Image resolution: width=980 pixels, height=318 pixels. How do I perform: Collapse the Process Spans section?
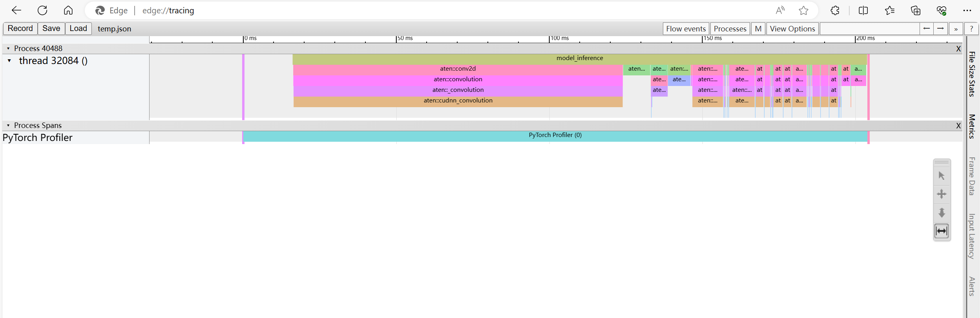8,125
